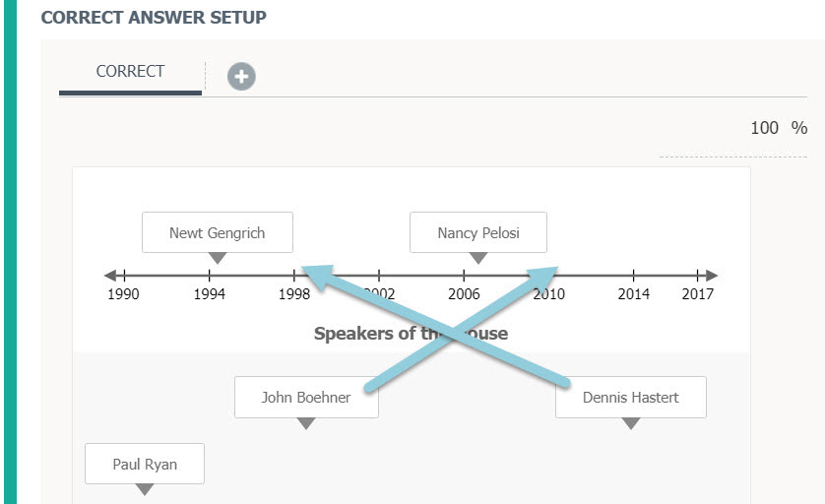Click the 2014 tick on the timeline
825x504 pixels.
pyautogui.click(x=633, y=276)
